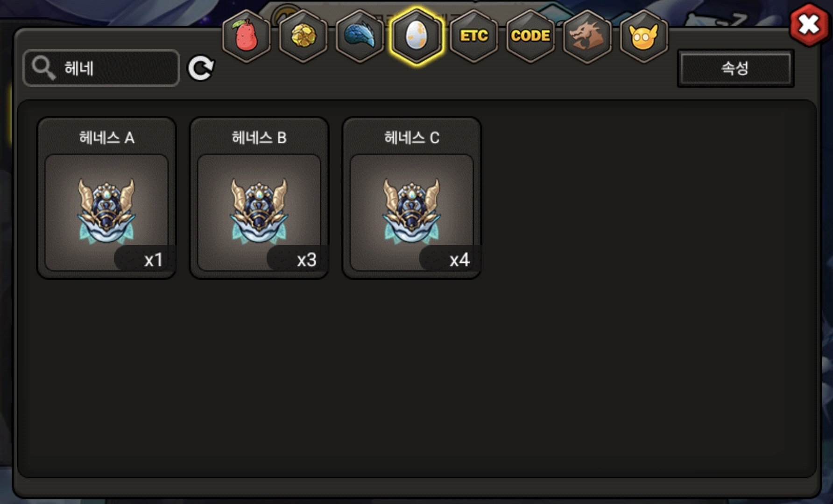Select the 헤네스 B egg card
This screenshot has width=833, height=504.
click(259, 198)
